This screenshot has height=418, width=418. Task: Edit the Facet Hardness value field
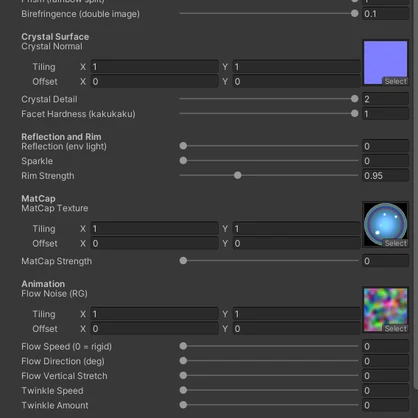(x=385, y=114)
